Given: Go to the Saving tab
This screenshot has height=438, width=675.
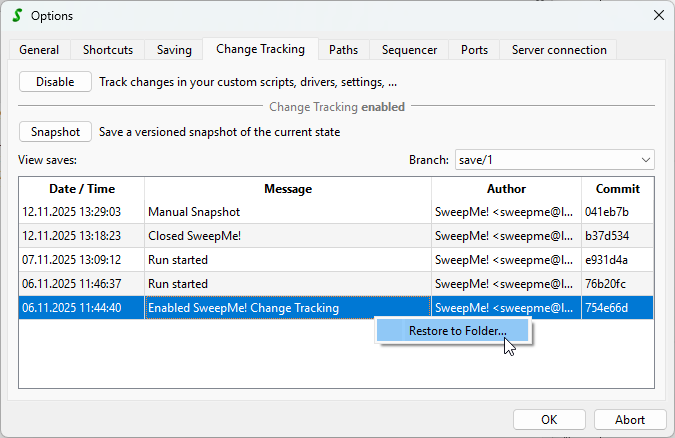Looking at the screenshot, I should tap(173, 50).
